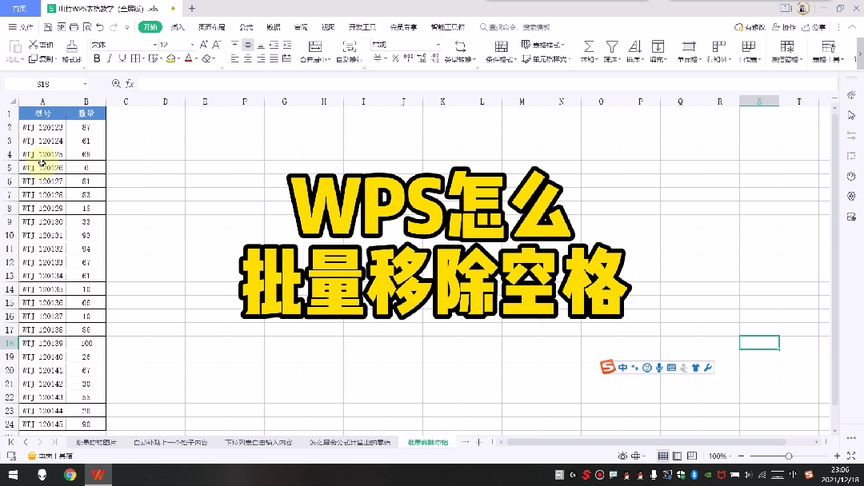Toggle eye protection mode icon
The width and height of the screenshot is (864, 486).
622,456
